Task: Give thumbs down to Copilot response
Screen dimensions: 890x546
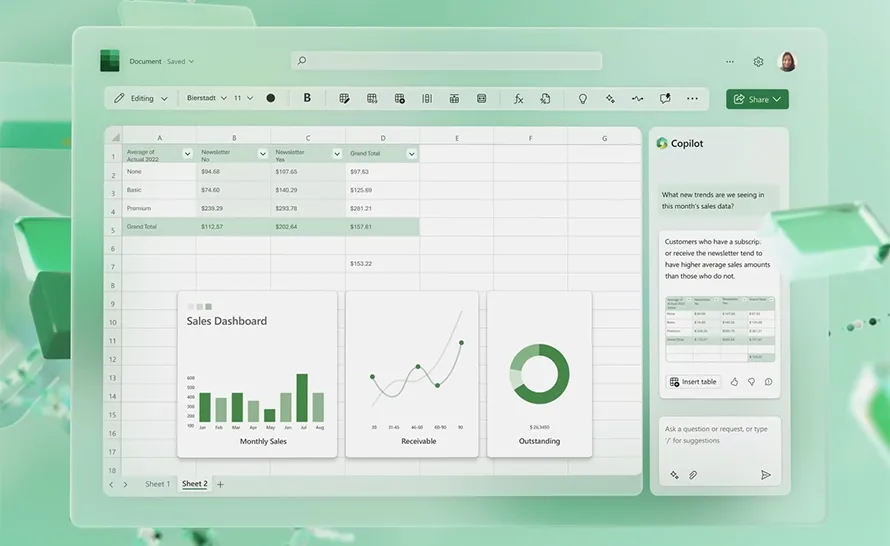Action: click(x=751, y=382)
